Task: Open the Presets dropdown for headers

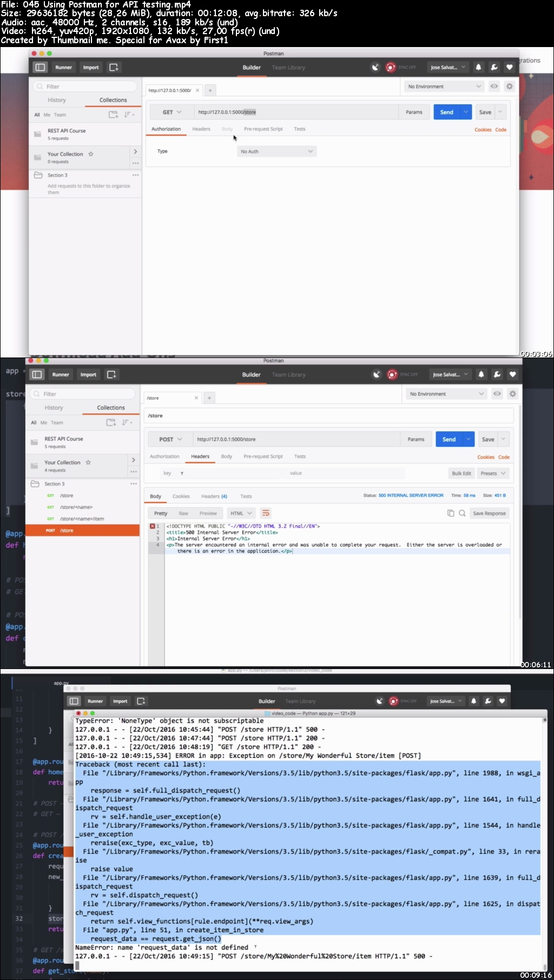Action: [x=493, y=473]
